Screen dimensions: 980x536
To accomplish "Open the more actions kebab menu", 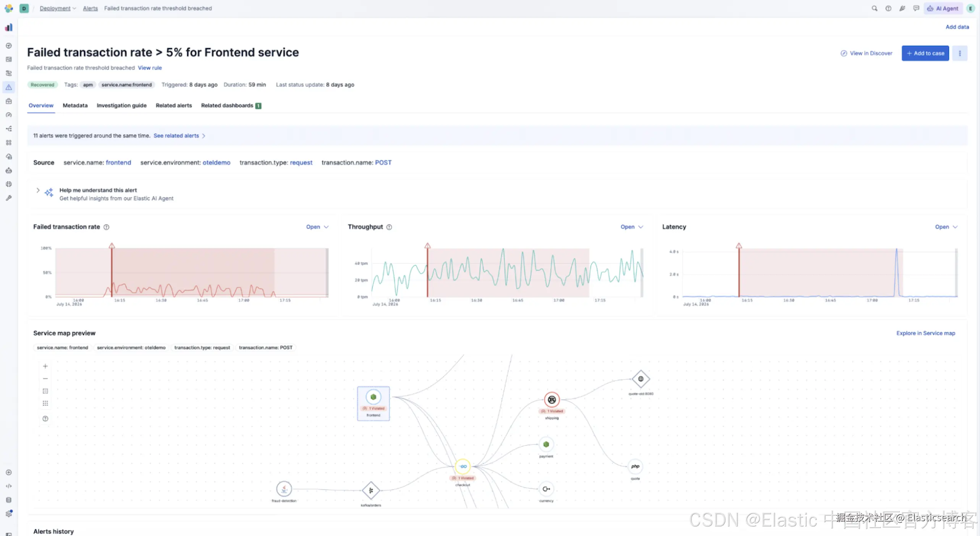I will tap(959, 53).
